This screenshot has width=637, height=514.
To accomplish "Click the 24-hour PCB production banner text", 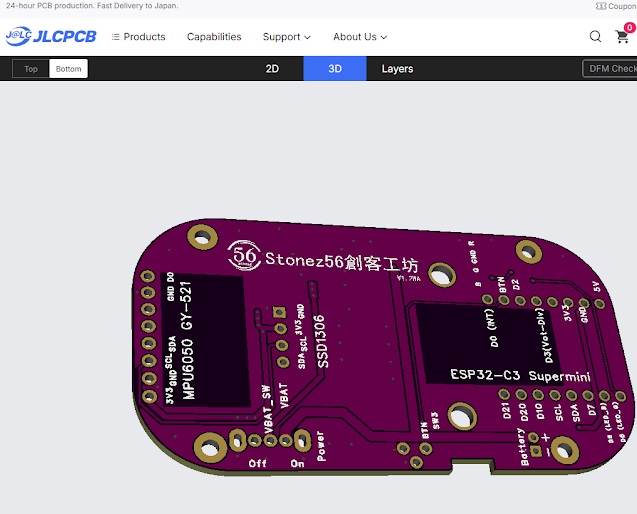I will click(x=92, y=6).
